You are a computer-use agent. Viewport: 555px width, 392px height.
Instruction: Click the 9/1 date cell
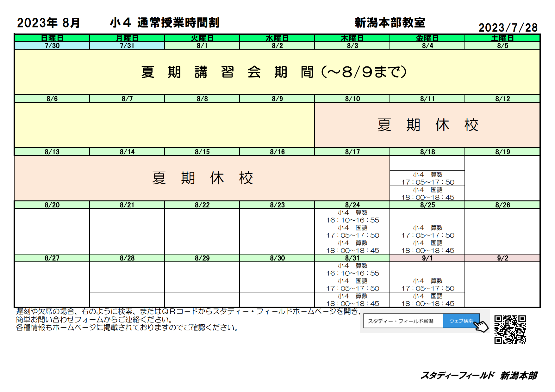[x=427, y=258]
